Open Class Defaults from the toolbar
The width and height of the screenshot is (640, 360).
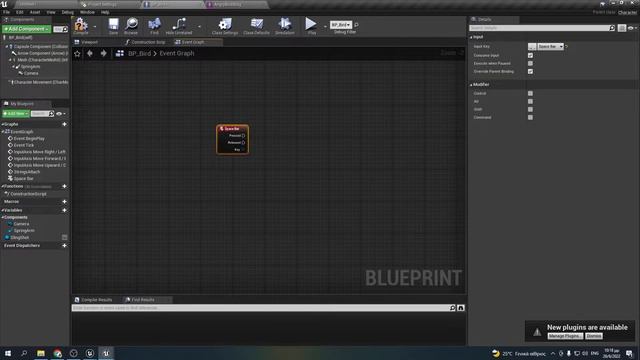pyautogui.click(x=256, y=25)
